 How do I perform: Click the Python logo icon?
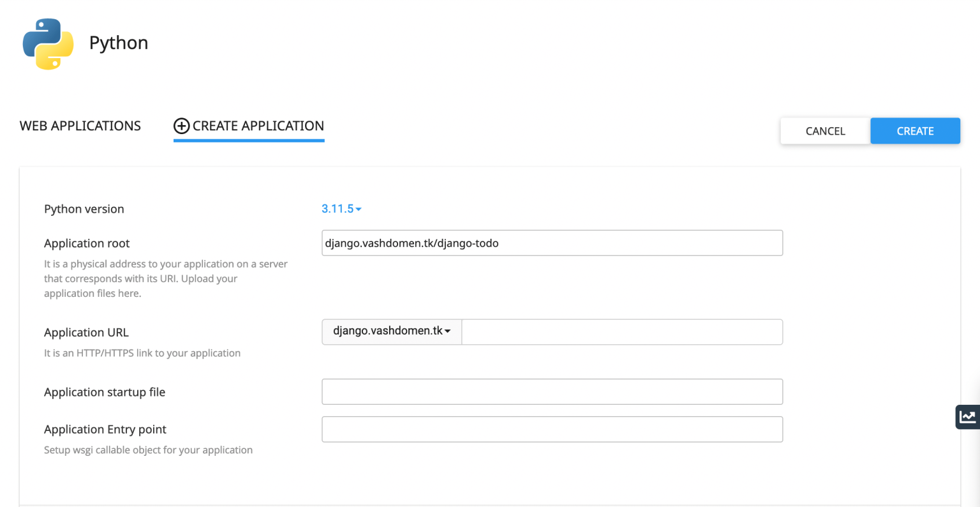point(47,43)
